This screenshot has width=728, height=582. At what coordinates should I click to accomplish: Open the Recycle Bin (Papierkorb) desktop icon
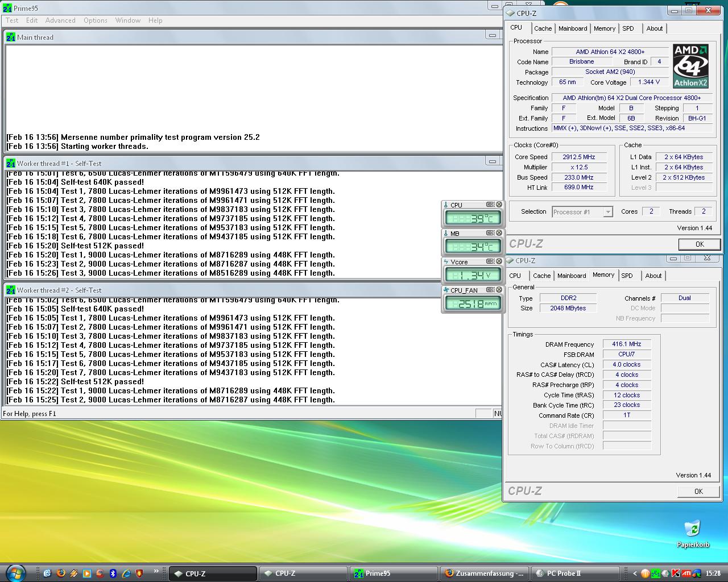pos(693,534)
